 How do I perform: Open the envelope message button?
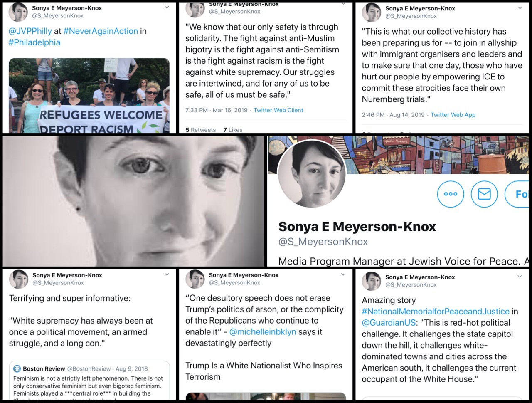coord(484,193)
